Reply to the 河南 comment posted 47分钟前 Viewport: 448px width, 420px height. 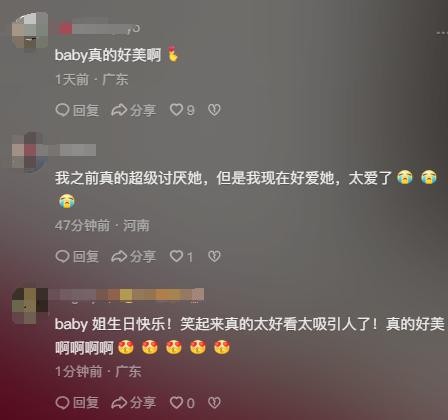[x=77, y=256]
